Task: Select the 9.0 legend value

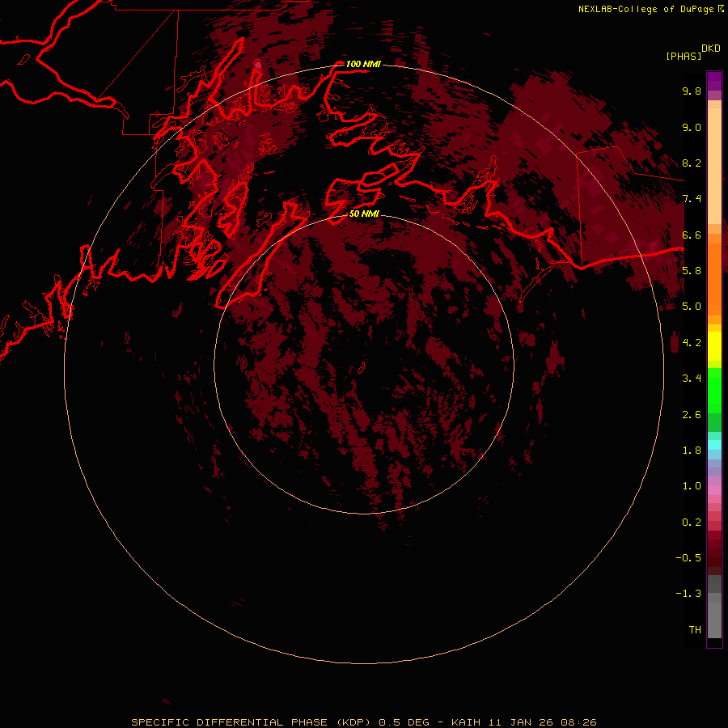Action: click(x=692, y=127)
